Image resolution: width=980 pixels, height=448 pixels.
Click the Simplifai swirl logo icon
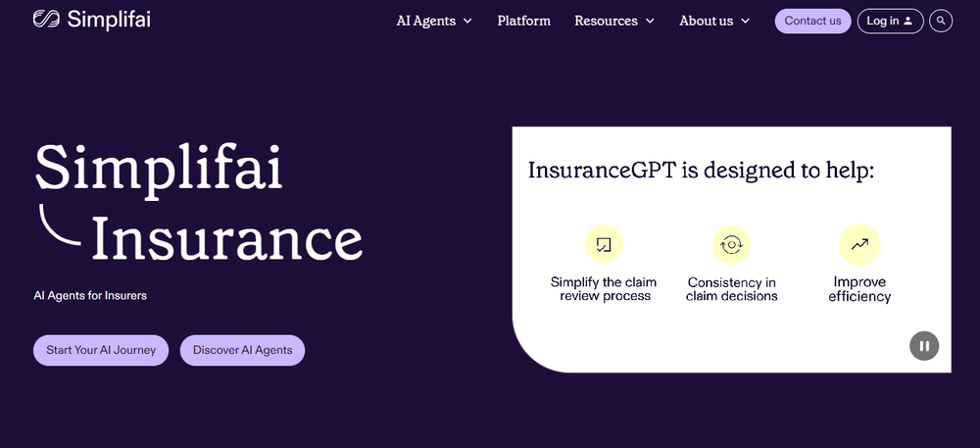[46, 20]
